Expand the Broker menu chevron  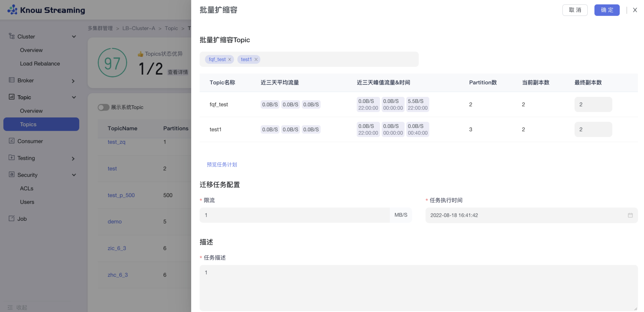coord(73,81)
